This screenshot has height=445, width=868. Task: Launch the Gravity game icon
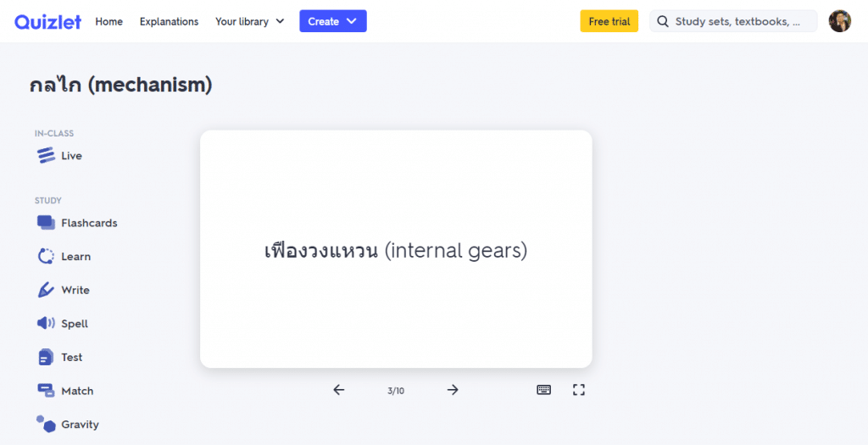coord(46,424)
